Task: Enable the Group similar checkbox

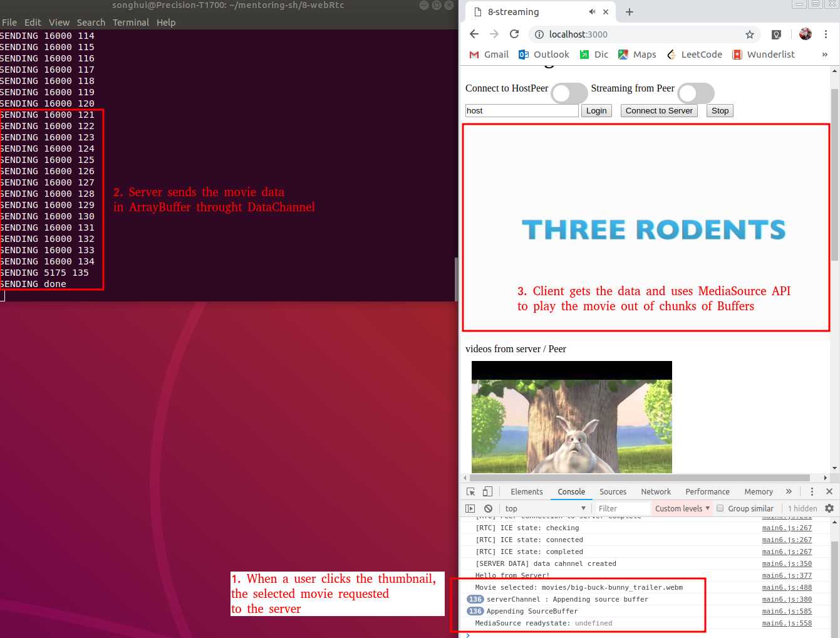Action: (x=720, y=508)
